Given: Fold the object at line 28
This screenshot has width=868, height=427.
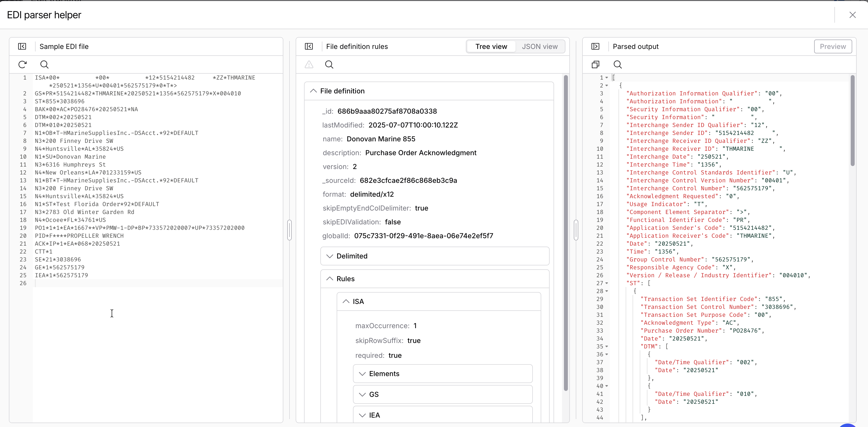Looking at the screenshot, I should (606, 291).
